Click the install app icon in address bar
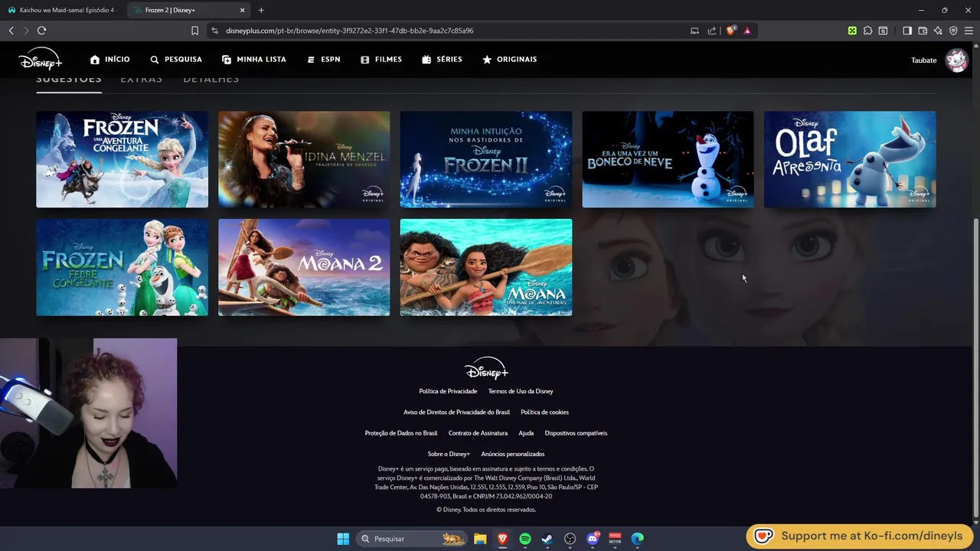The height and width of the screenshot is (551, 980). tap(694, 31)
